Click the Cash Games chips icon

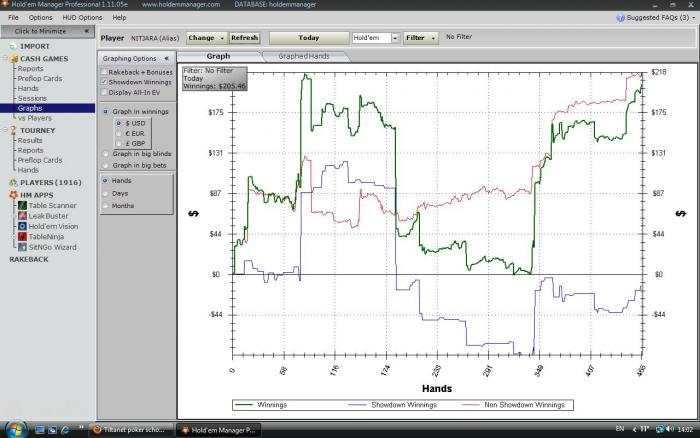coord(14,59)
